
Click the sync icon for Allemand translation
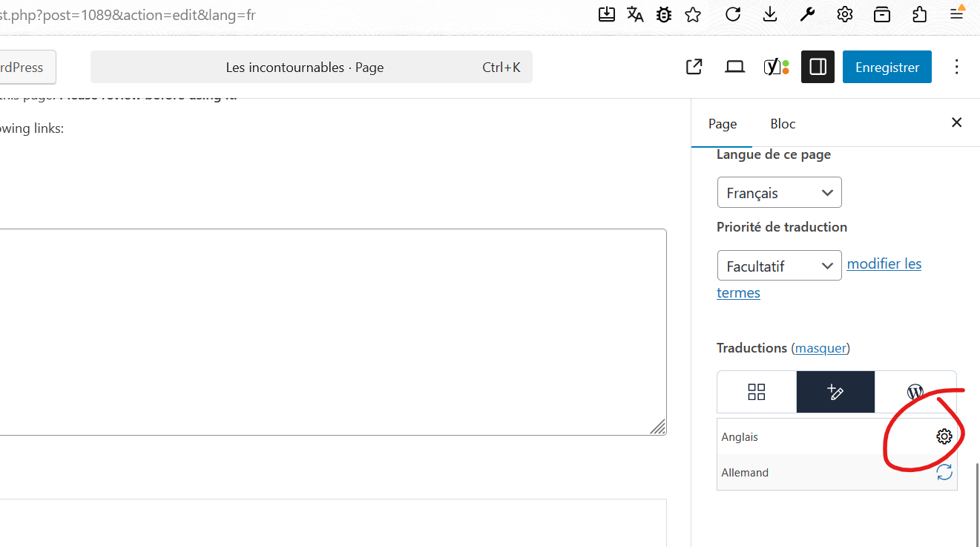tap(944, 472)
